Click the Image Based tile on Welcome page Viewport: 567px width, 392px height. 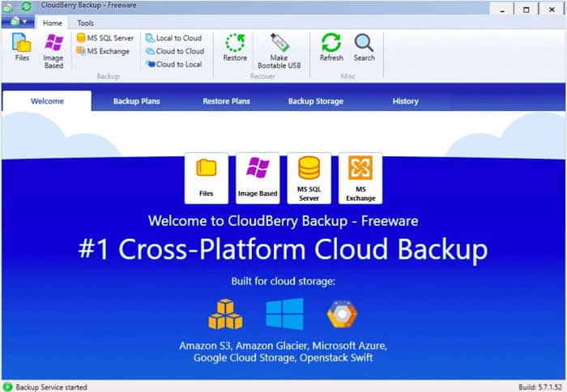pos(258,178)
